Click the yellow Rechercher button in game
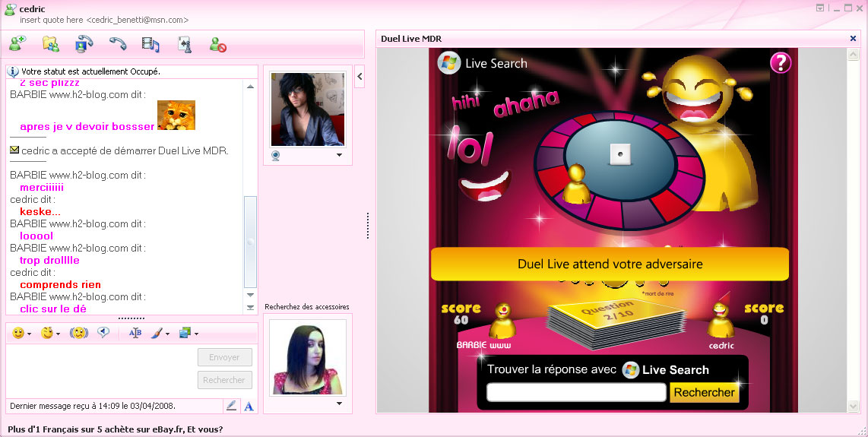This screenshot has height=437, width=868. click(704, 393)
